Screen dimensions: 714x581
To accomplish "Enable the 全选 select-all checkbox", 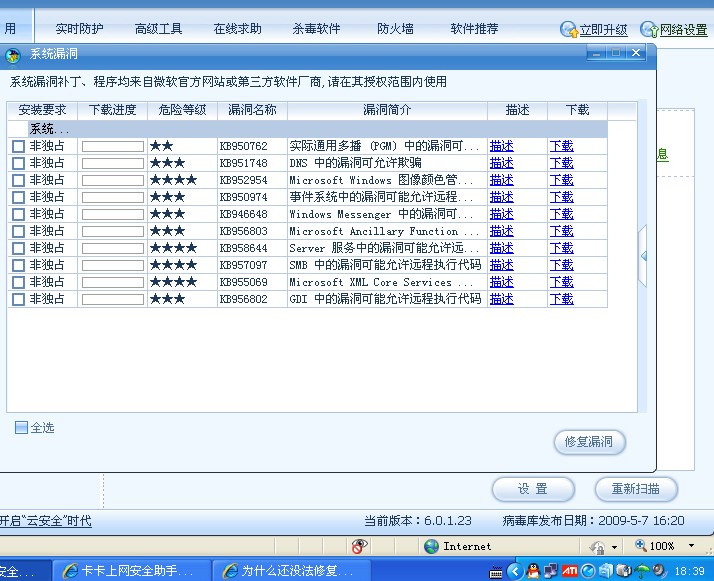I will 21,428.
